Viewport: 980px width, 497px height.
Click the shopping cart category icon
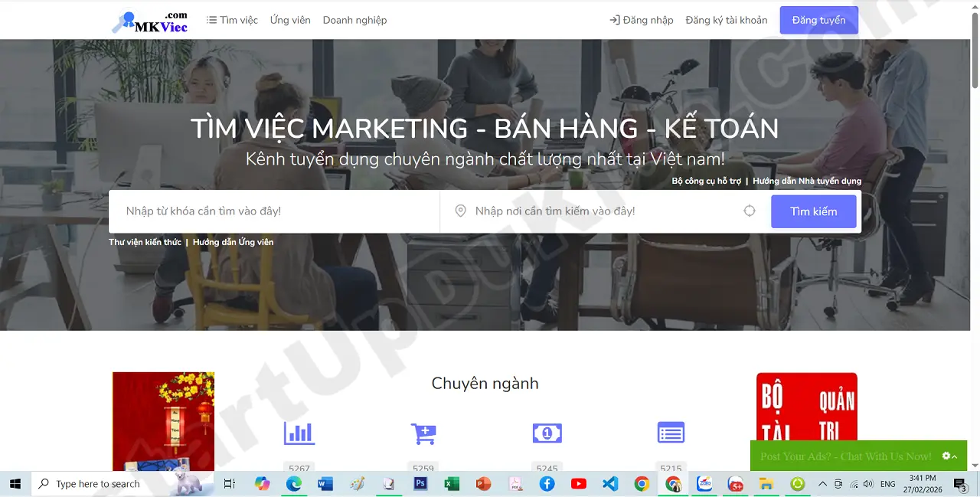[423, 433]
